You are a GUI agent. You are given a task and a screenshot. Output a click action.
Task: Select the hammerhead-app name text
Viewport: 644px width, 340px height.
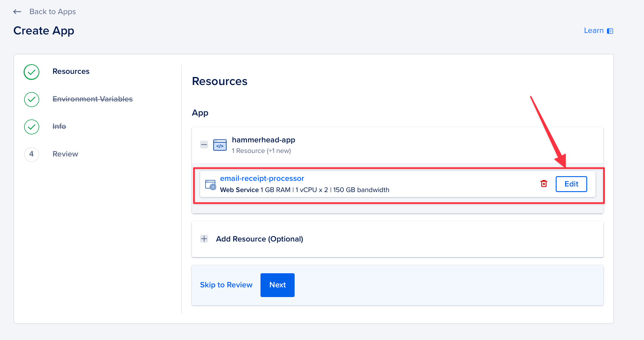pos(263,140)
